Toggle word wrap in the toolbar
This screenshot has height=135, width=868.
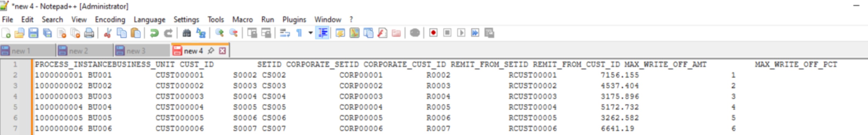(285, 33)
